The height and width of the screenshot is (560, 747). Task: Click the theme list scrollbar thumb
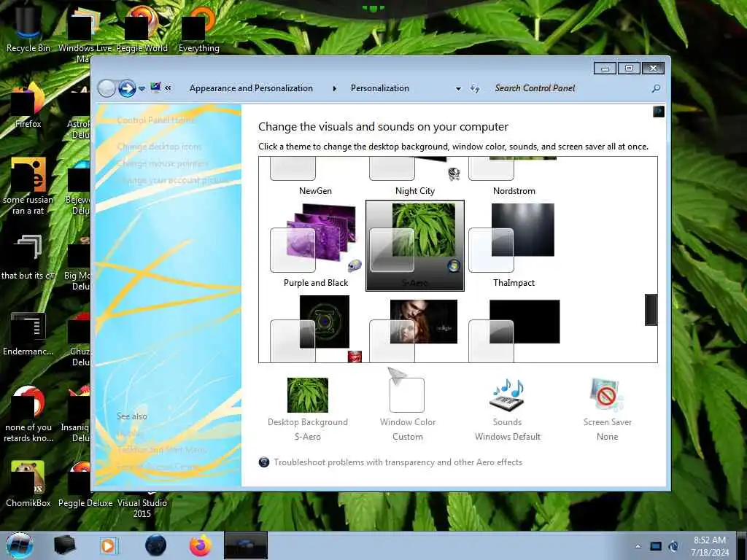(651, 310)
